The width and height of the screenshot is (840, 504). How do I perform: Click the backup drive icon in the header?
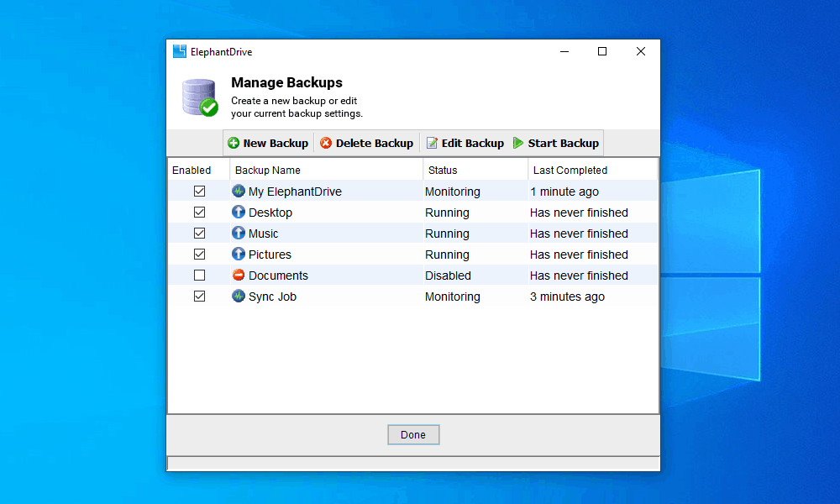pos(198,95)
